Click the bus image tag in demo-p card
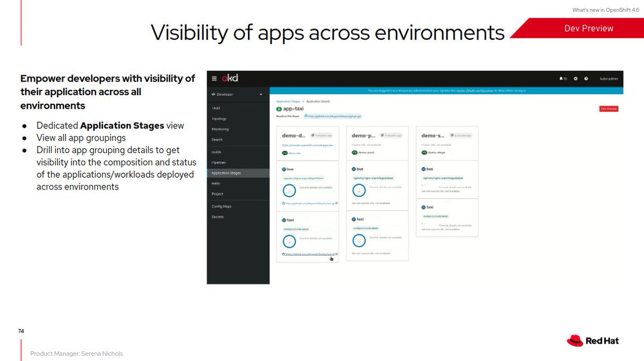The height and width of the screenshot is (361, 644). [x=374, y=178]
